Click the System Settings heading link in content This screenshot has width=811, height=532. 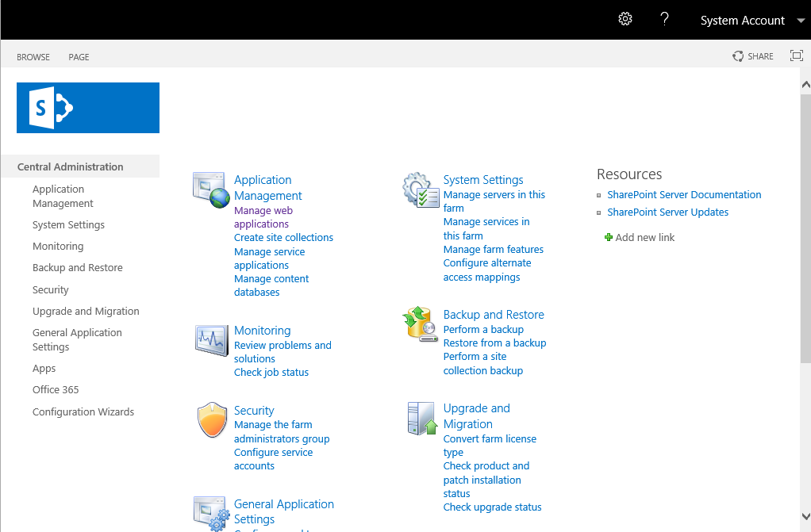point(483,180)
